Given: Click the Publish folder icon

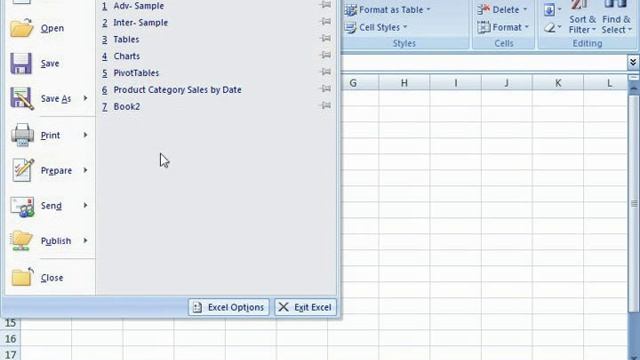Looking at the screenshot, I should [x=22, y=241].
